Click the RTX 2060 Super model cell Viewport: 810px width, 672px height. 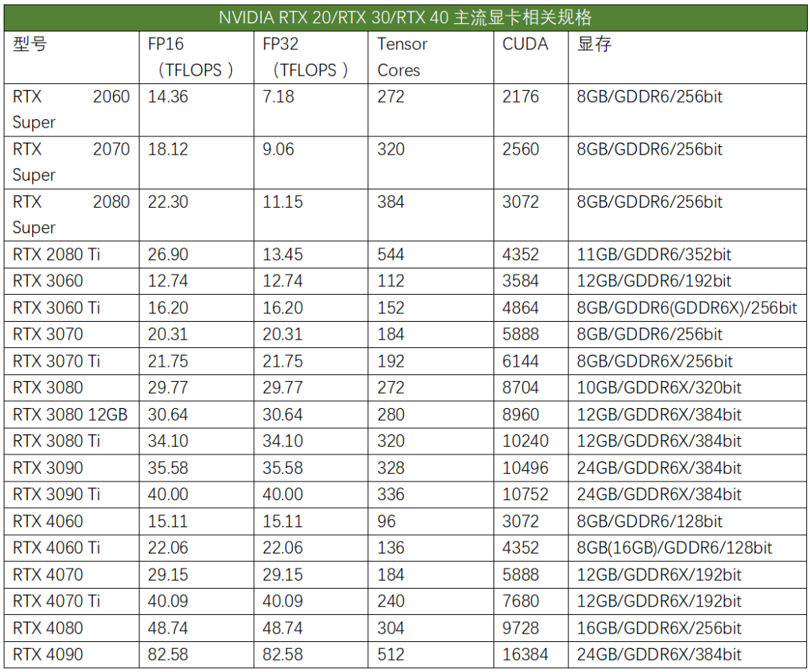coord(71,109)
